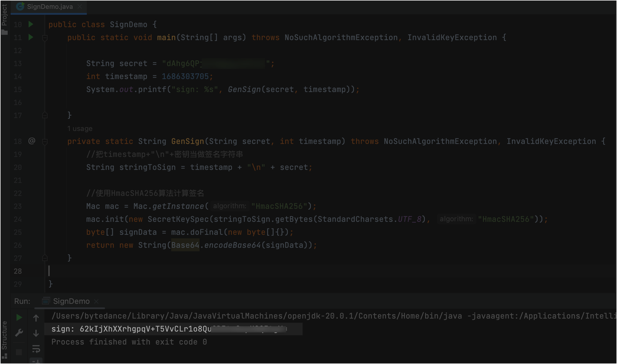The height and width of the screenshot is (364, 617).
Task: Collapse the GenSign method fold on line 18
Action: click(45, 141)
